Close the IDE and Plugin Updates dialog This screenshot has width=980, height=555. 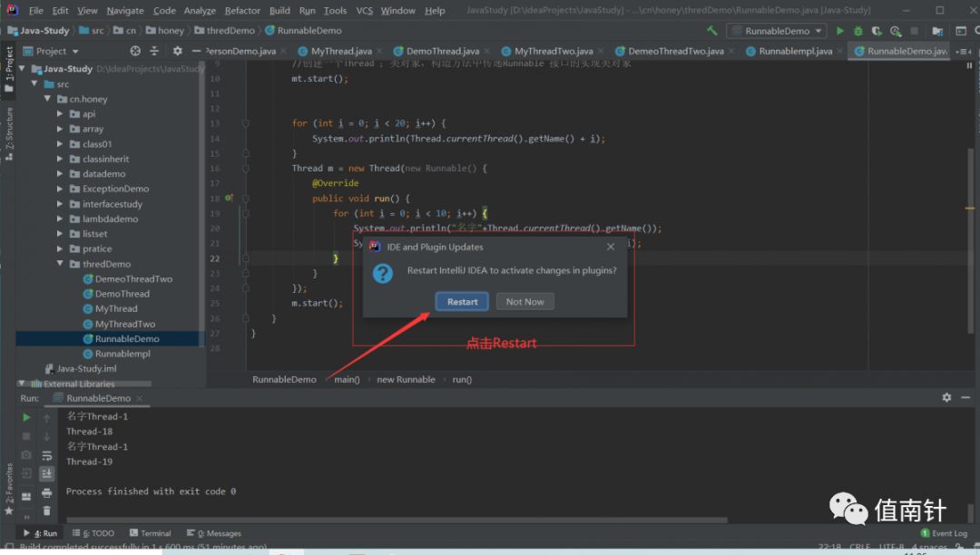[611, 247]
